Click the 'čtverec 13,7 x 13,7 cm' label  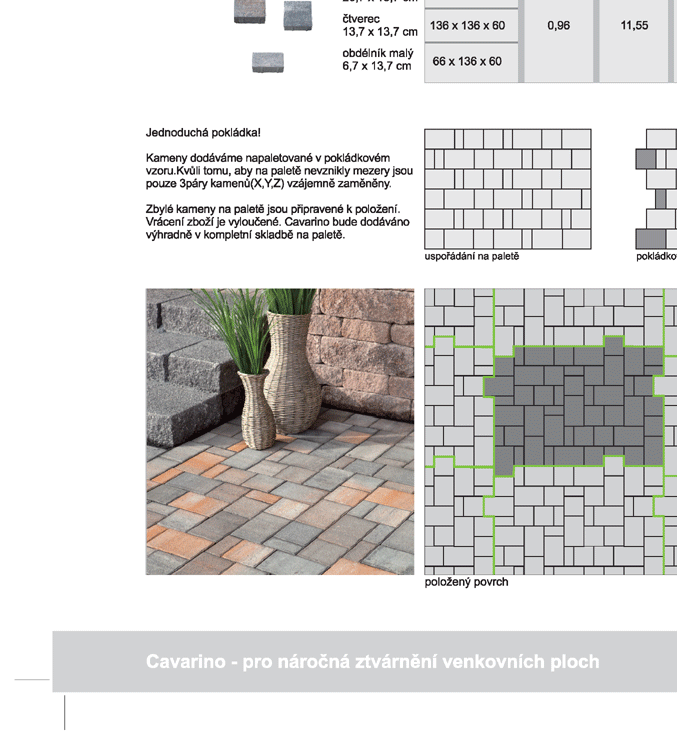pos(378,25)
